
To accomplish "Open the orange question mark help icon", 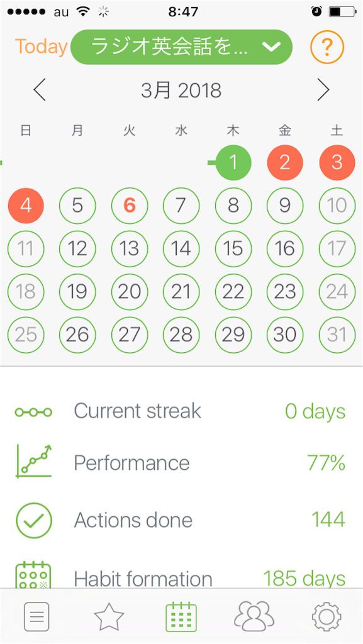I will tap(327, 47).
